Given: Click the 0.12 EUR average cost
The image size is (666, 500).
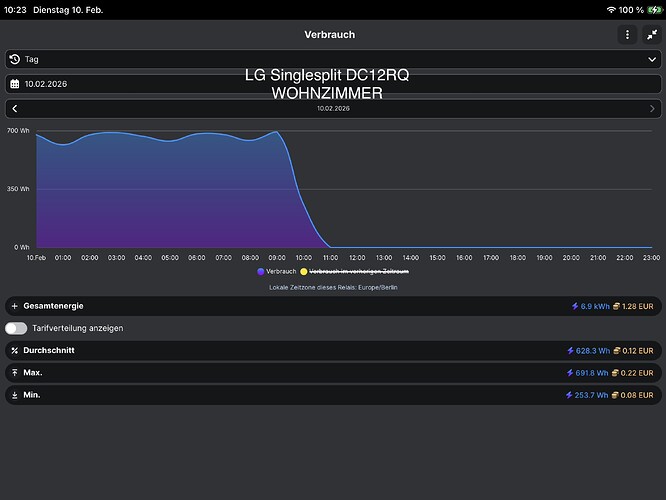Looking at the screenshot, I should [638, 351].
